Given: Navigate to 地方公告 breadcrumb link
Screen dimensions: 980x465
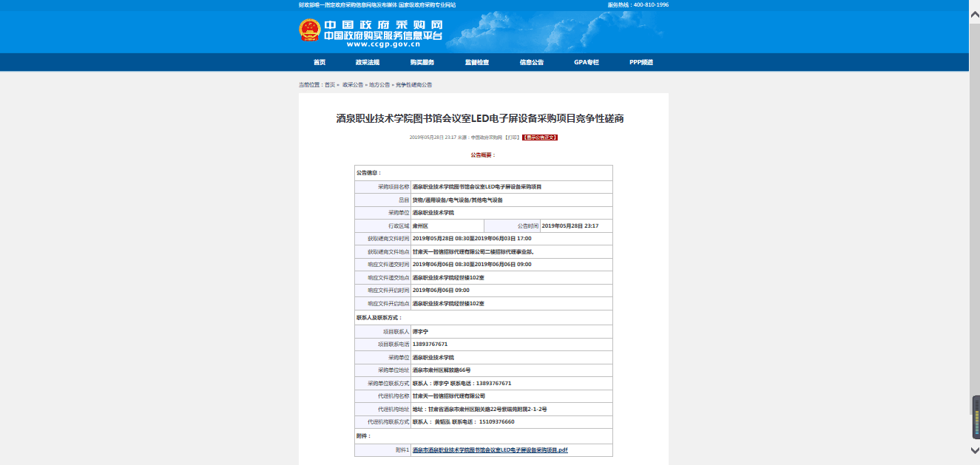Looking at the screenshot, I should pos(379,85).
